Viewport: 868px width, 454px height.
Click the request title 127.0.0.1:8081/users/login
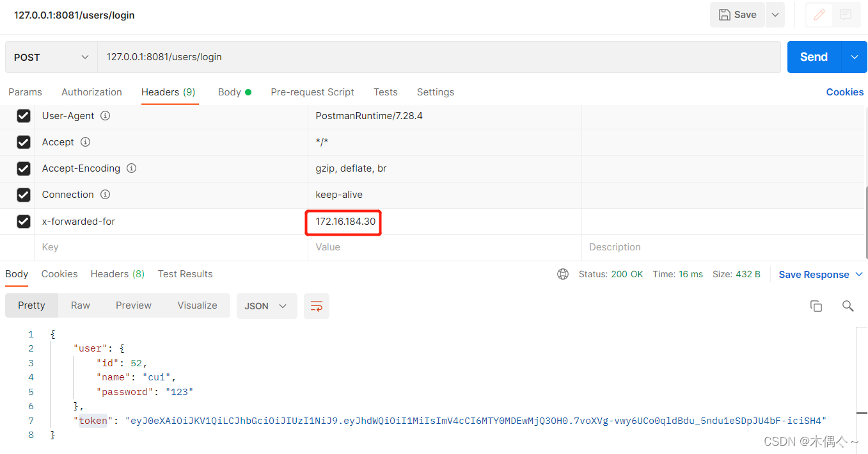point(74,15)
